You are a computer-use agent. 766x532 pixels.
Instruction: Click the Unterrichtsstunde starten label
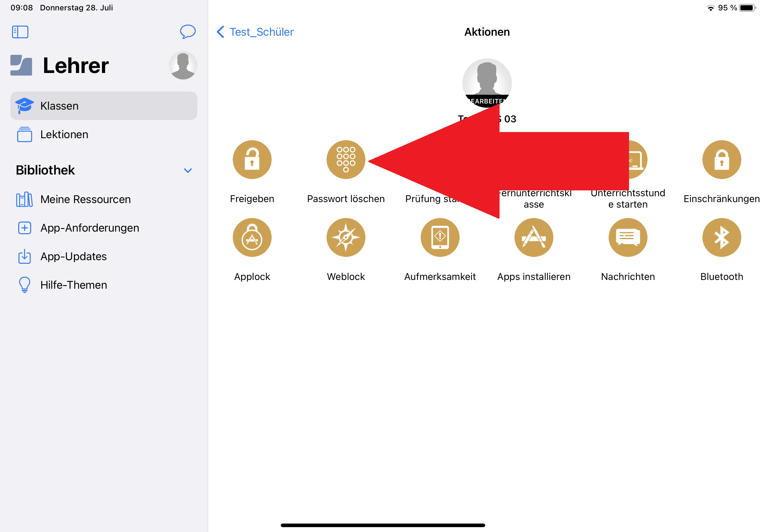click(628, 199)
